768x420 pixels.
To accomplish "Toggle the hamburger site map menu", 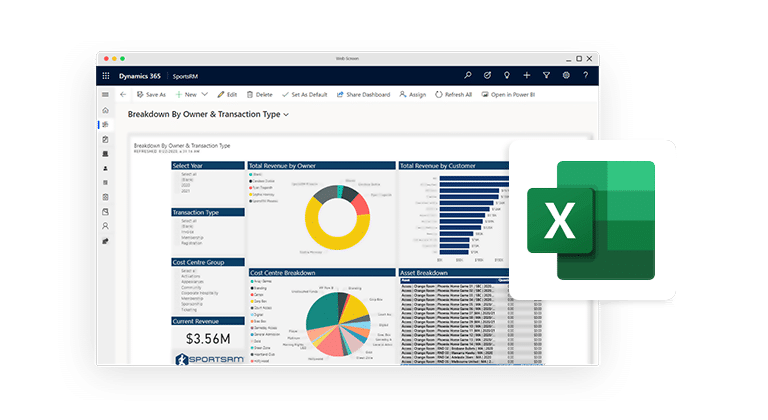I will (105, 95).
